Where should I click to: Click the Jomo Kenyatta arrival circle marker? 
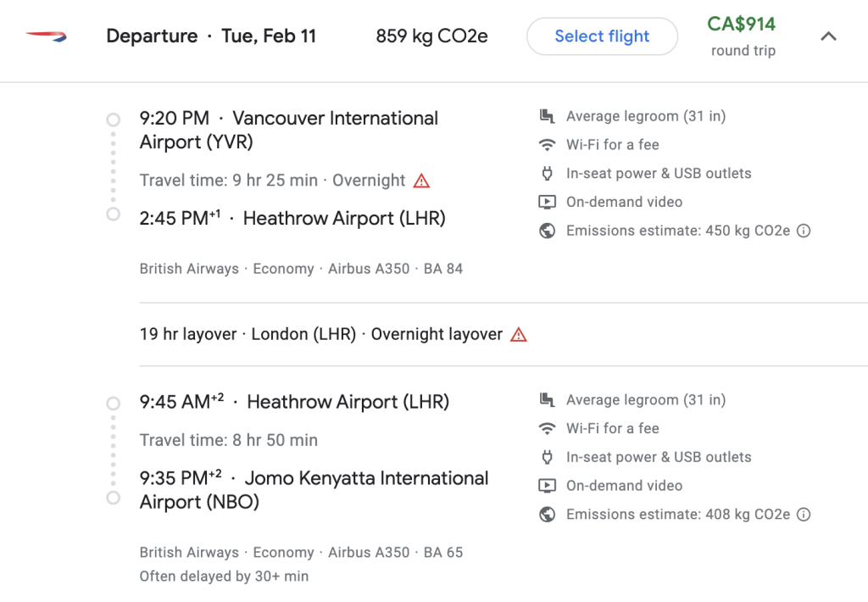pyautogui.click(x=113, y=498)
